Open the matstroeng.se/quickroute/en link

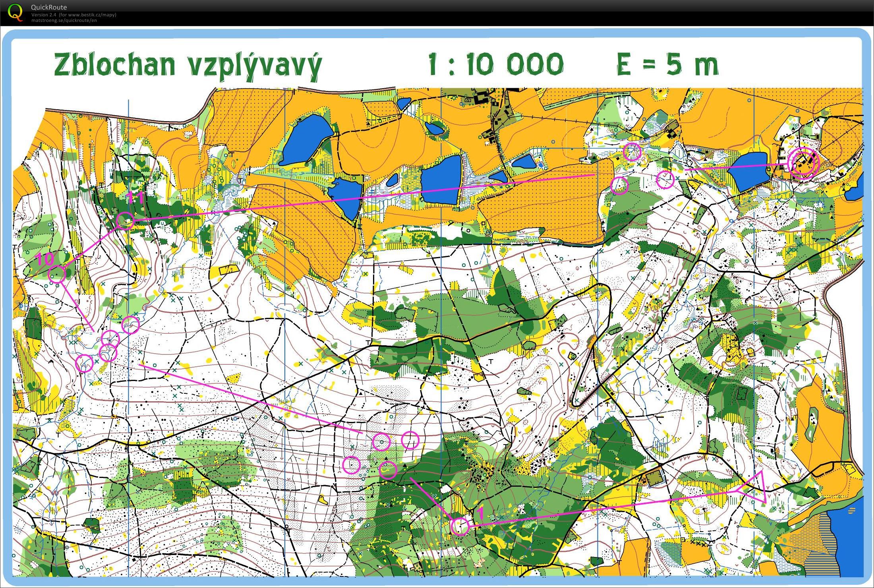(64, 20)
